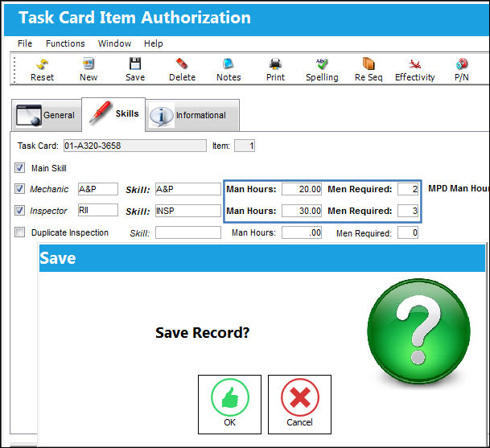Click the Inspector Man Hours 30.00 field
Viewport: 490px width, 448px height.
[x=302, y=211]
